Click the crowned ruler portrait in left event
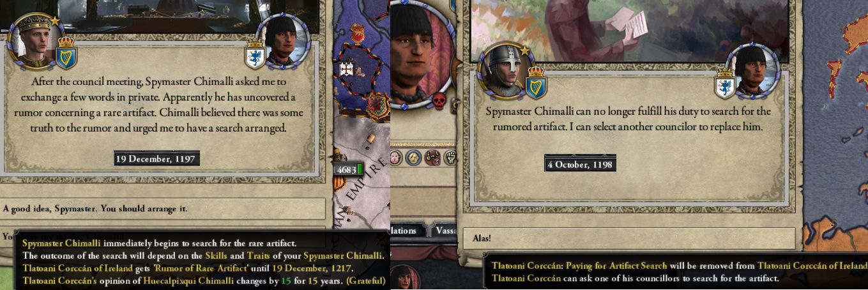Viewport: 868px width, 290px height. 32,40
